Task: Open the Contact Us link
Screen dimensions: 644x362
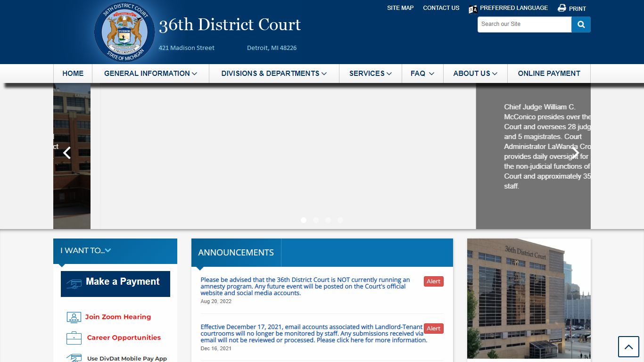Action: [x=441, y=8]
